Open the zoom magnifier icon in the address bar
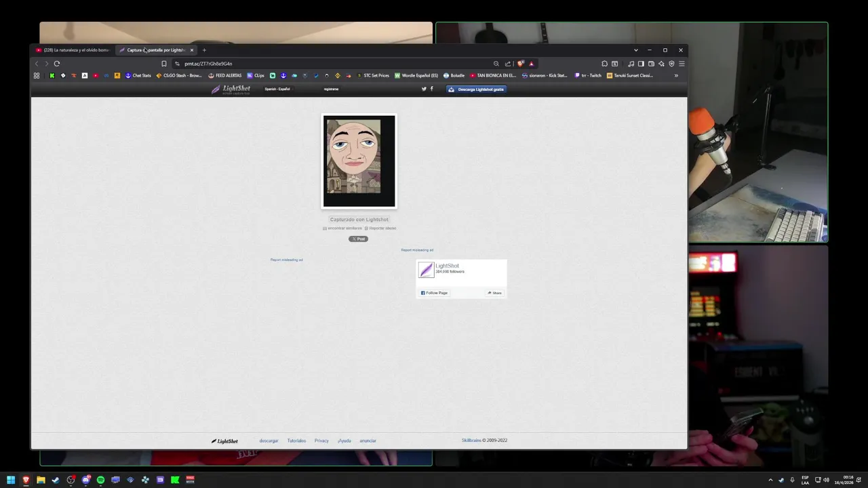 click(x=496, y=64)
